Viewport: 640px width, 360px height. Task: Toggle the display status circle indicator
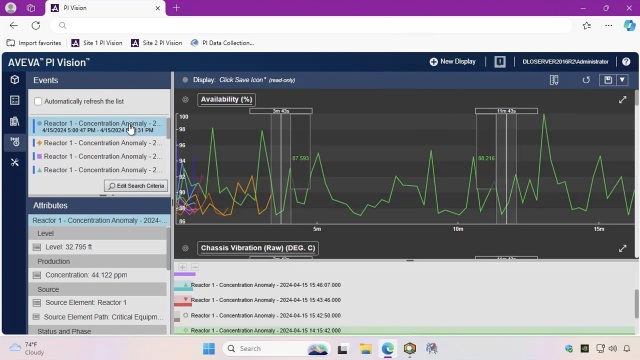coord(185,80)
